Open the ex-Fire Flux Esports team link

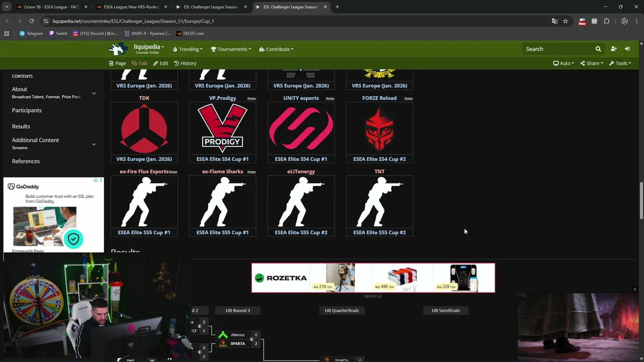pyautogui.click(x=144, y=171)
